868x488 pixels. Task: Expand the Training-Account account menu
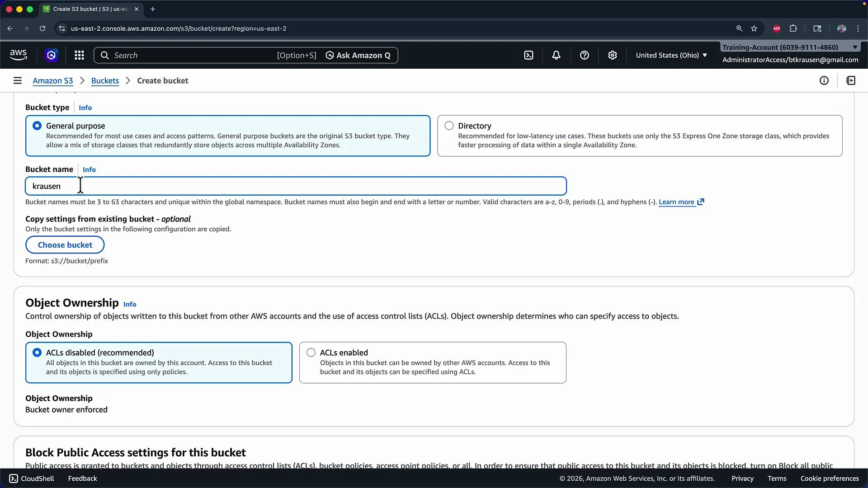pyautogui.click(x=790, y=47)
